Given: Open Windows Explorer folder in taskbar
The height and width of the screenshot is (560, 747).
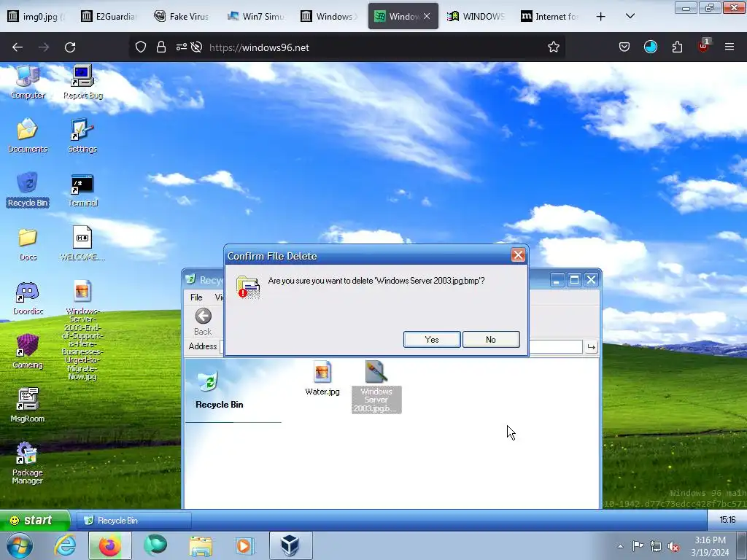Looking at the screenshot, I should (x=201, y=545).
